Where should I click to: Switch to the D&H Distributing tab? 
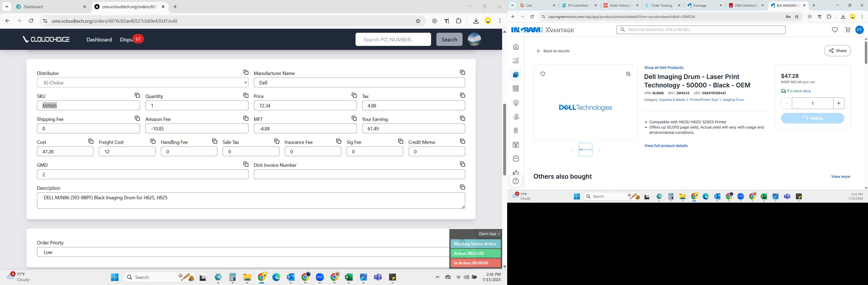[746, 5]
